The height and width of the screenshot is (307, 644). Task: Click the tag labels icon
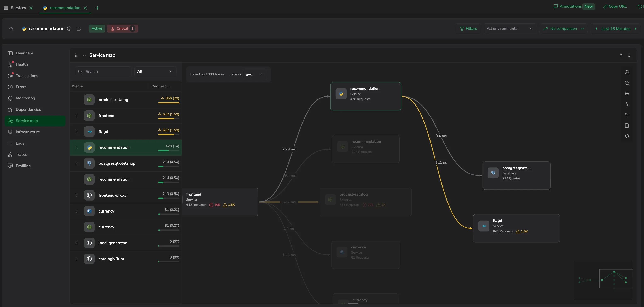click(x=627, y=115)
